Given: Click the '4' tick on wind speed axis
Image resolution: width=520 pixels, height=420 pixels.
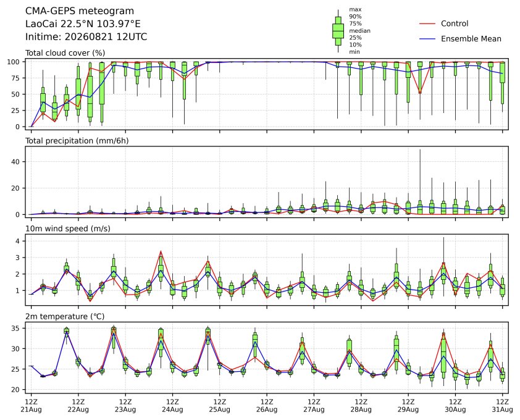Looking at the screenshot, I should point(19,241).
